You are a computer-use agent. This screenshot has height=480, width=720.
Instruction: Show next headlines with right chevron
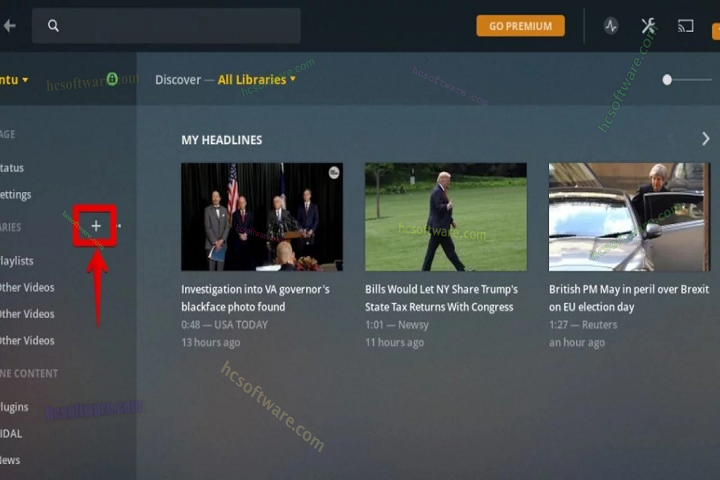pos(705,139)
